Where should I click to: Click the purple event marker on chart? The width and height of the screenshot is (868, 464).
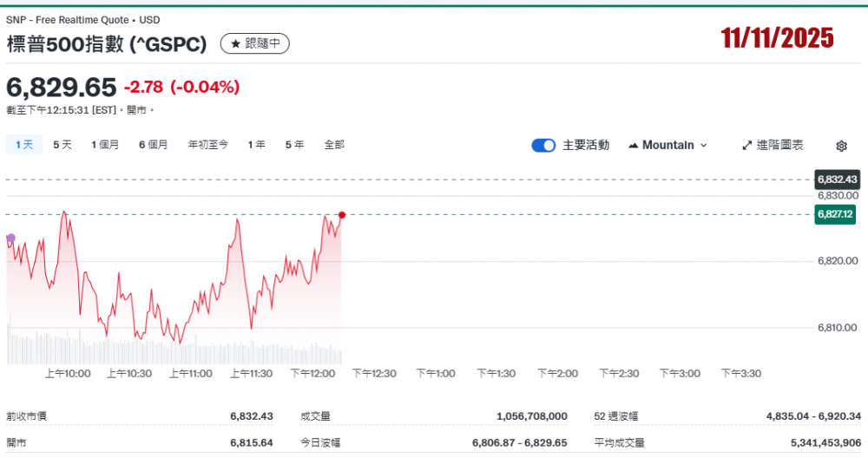click(10, 238)
